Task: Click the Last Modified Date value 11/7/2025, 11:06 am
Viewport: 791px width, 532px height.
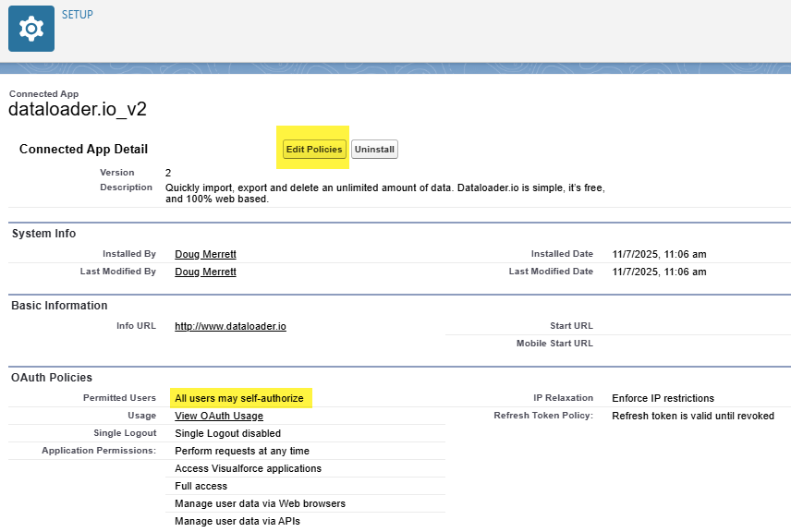Action: click(659, 272)
